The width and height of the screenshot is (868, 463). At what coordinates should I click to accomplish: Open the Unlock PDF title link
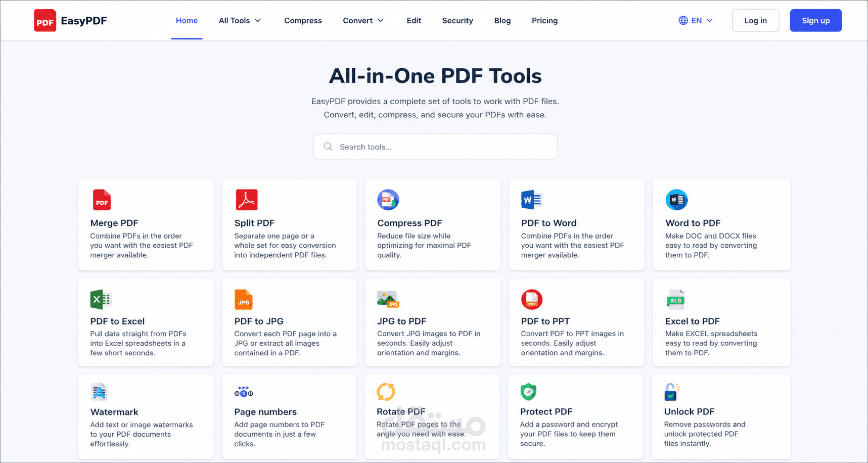tap(689, 411)
